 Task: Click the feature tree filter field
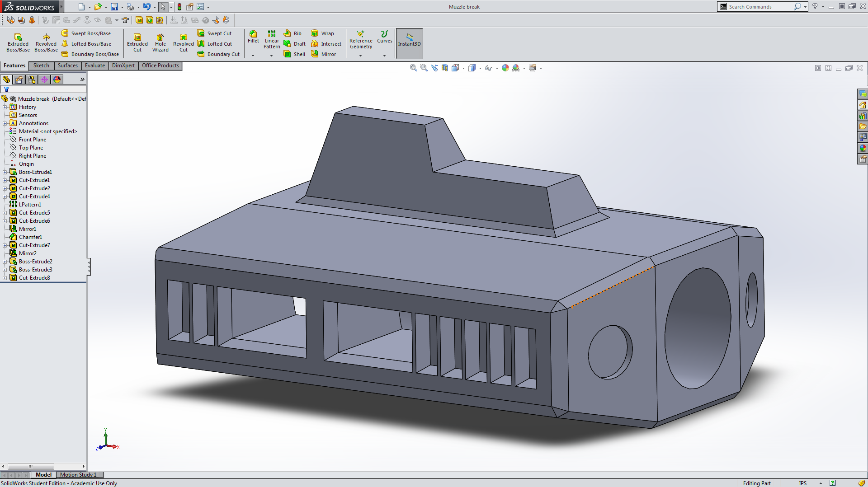44,89
